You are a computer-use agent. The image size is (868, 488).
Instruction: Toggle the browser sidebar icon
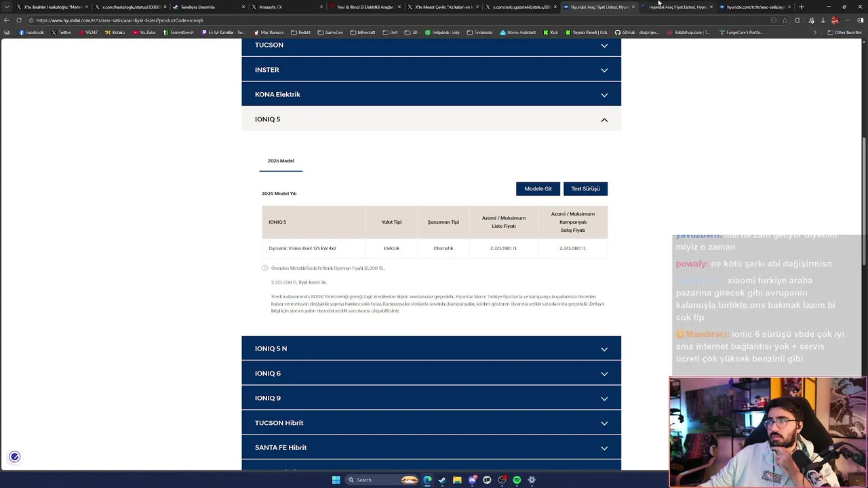click(860, 20)
